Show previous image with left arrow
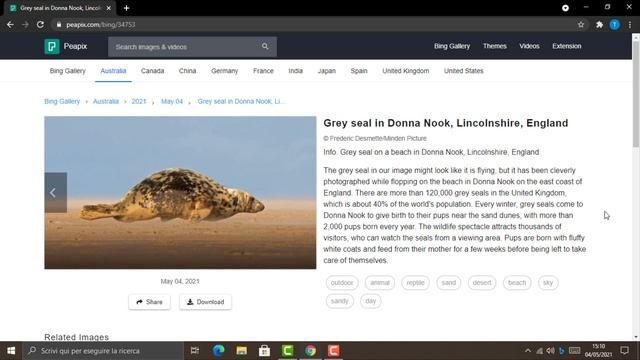The image size is (640, 360). [56, 193]
